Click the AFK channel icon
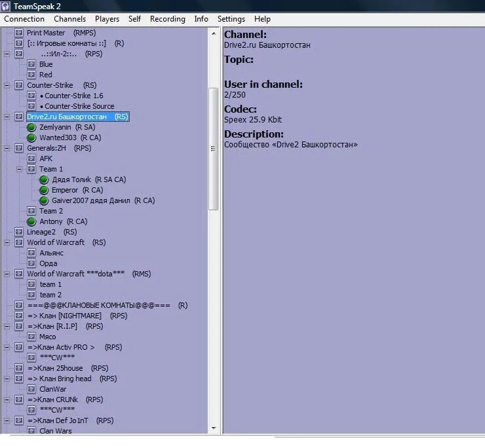The image size is (485, 448). coord(31,159)
